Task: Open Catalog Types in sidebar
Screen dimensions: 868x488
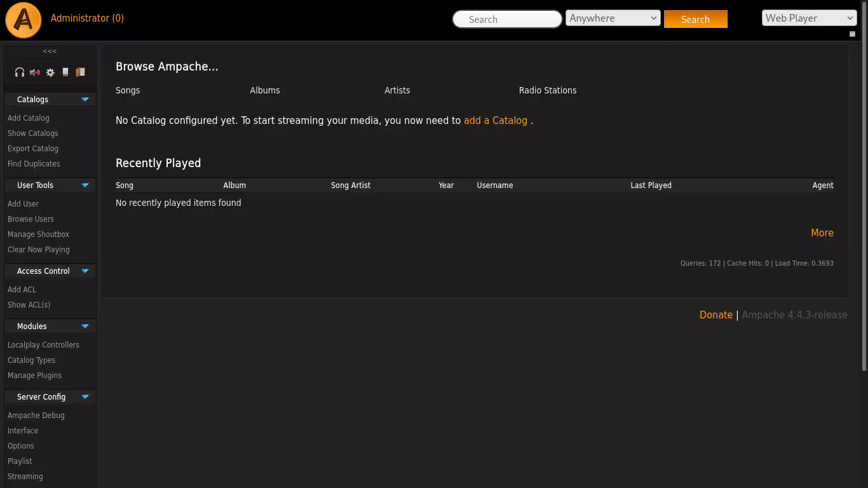Action: click(31, 360)
